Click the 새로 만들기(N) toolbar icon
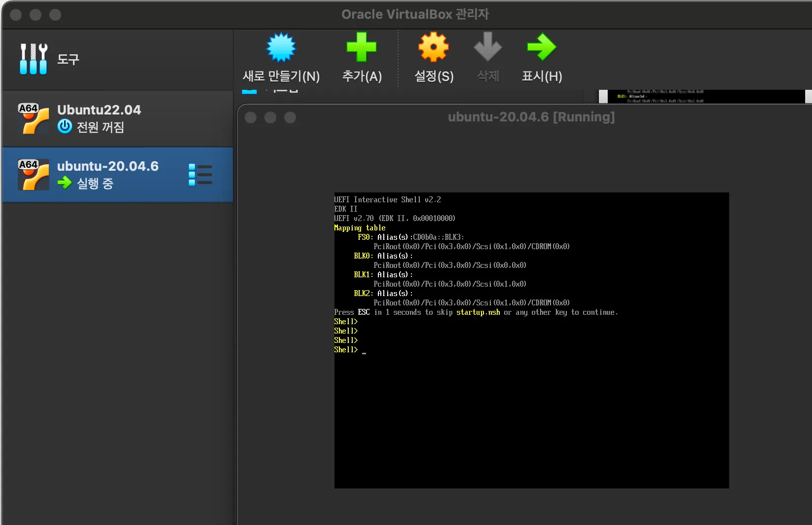The height and width of the screenshot is (525, 812). point(281,48)
